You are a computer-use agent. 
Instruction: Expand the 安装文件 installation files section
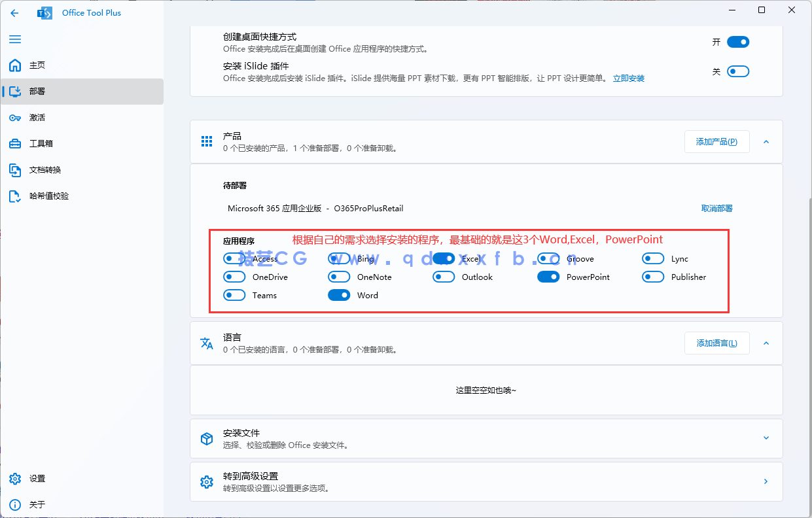click(x=766, y=438)
